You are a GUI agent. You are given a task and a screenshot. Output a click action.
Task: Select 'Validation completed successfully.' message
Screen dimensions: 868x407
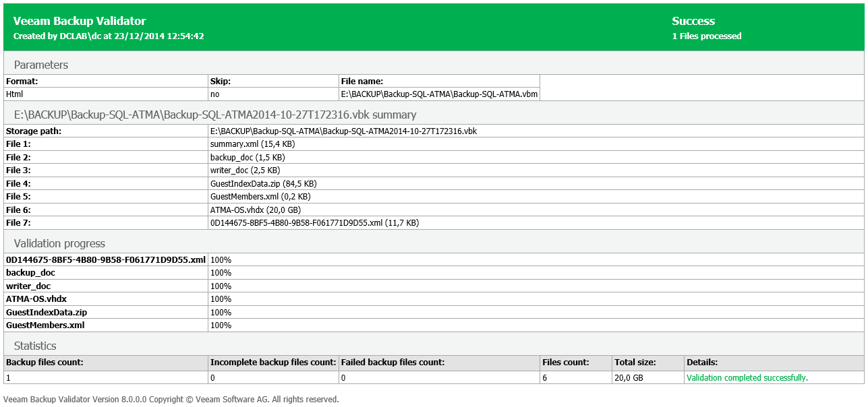click(747, 378)
